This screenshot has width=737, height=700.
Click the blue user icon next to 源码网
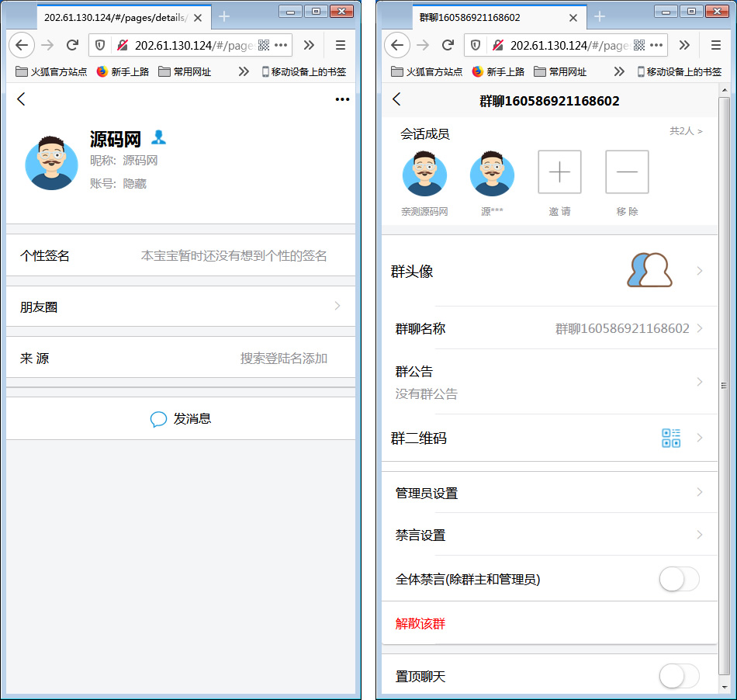158,137
